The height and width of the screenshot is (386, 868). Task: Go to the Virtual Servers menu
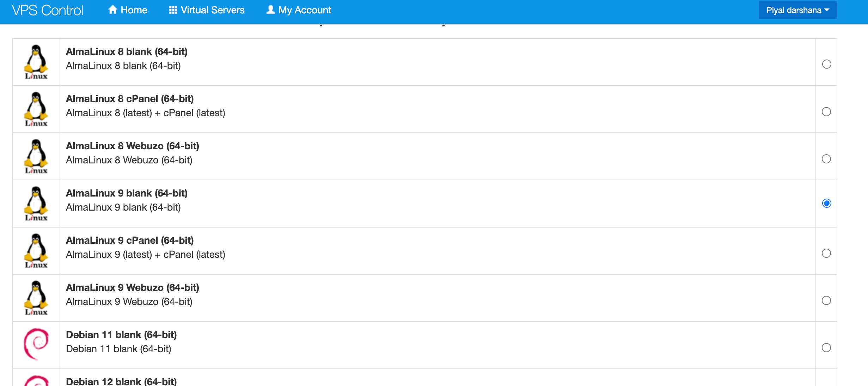tap(212, 10)
